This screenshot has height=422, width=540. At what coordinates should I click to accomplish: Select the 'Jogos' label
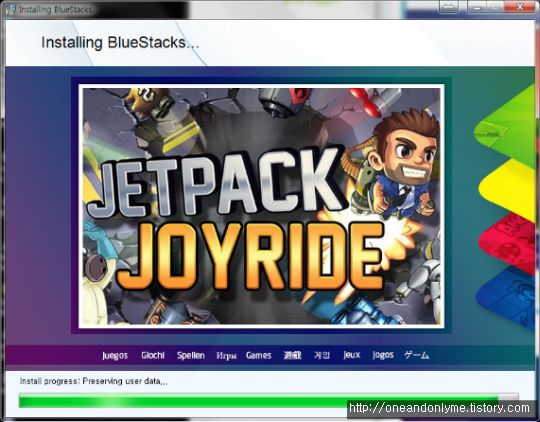pos(383,355)
